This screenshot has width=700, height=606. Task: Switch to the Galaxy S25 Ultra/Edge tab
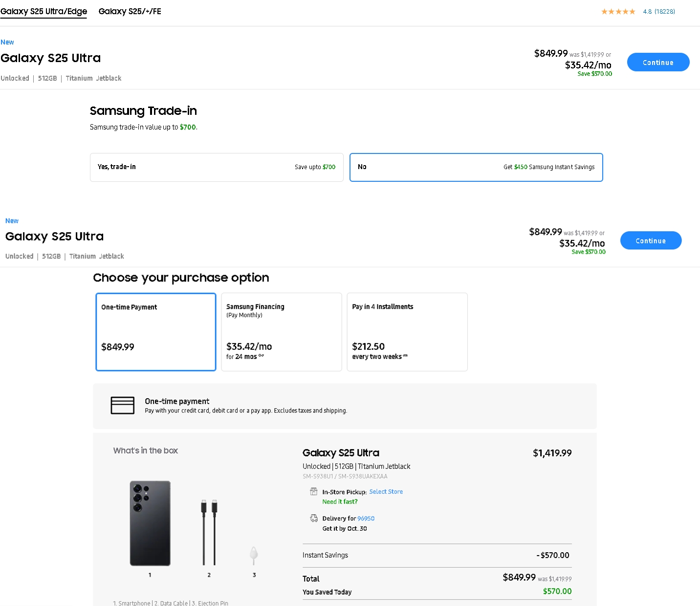(44, 11)
